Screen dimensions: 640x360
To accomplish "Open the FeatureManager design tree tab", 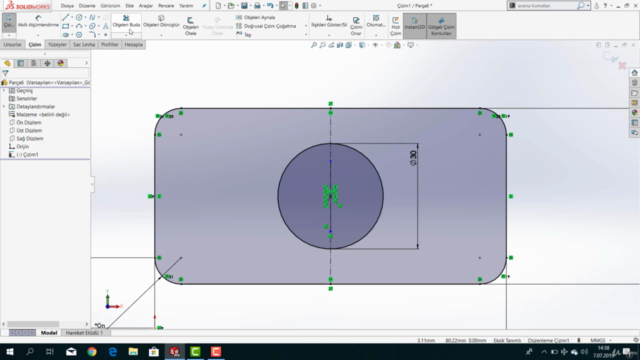I will pos(7,63).
